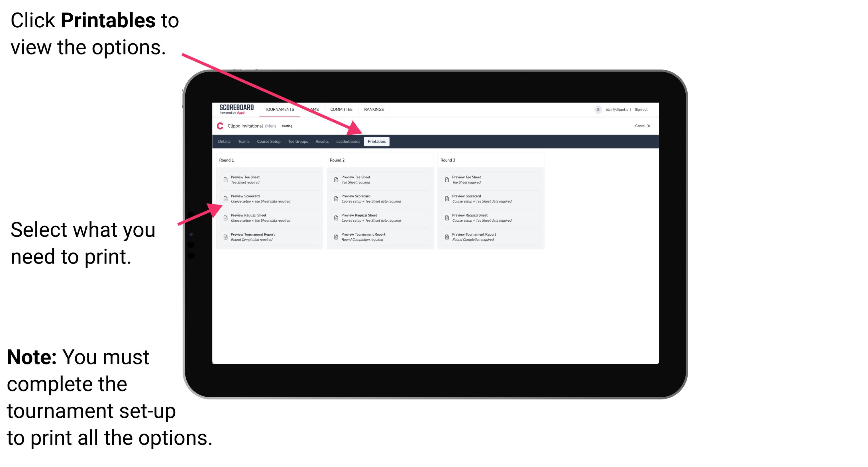The image size is (868, 467).
Task: Click the Printables tab
Action: (377, 142)
